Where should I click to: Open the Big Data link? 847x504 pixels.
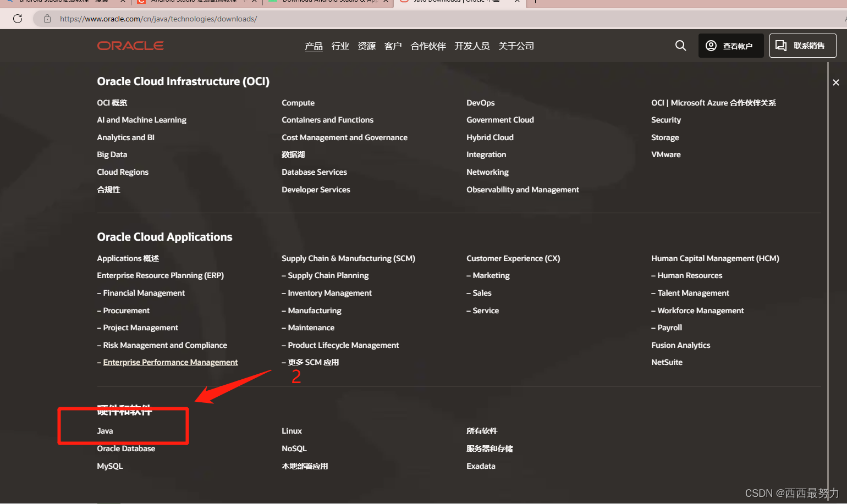pyautogui.click(x=112, y=154)
